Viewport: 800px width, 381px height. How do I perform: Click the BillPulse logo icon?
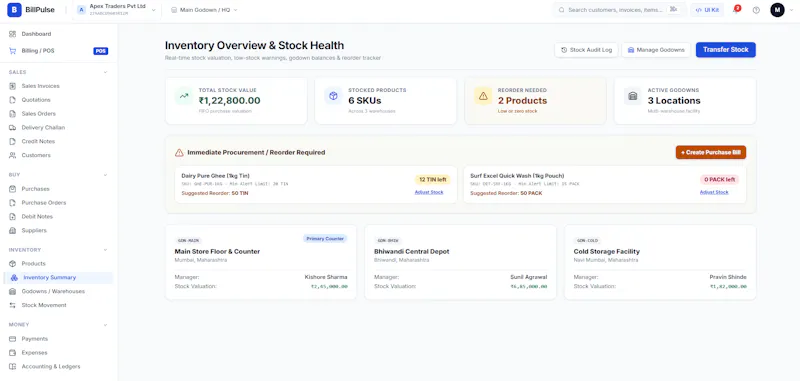tap(14, 10)
